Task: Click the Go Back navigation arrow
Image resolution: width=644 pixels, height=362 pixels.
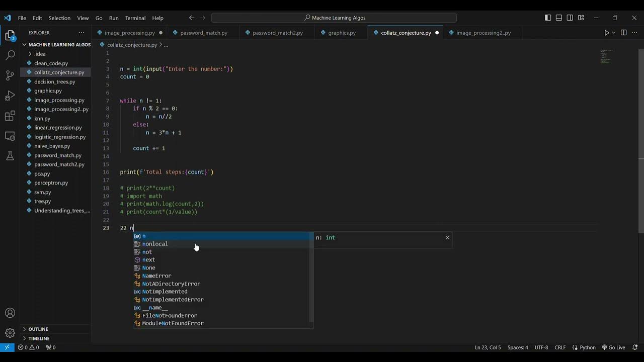Action: (192, 18)
